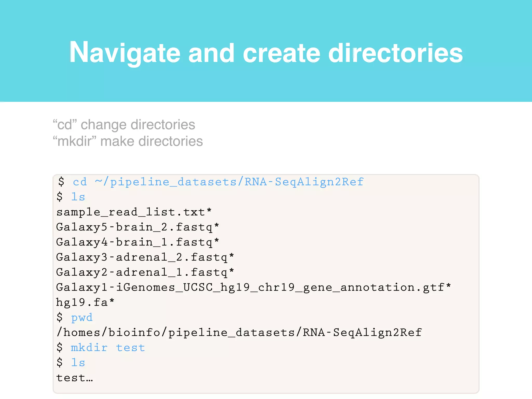Click the file name 'Galaxy4-brain_1.fastq*'
Screen dimensions: 532x399
(138, 242)
